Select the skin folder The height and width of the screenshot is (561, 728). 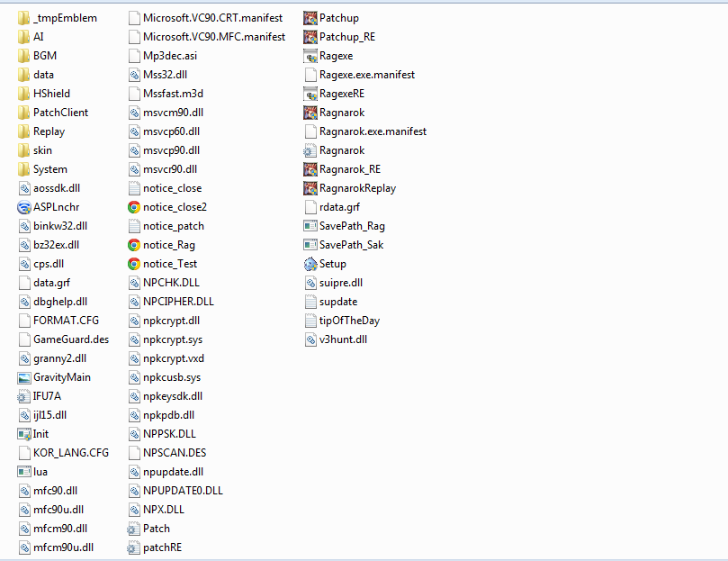(x=35, y=150)
